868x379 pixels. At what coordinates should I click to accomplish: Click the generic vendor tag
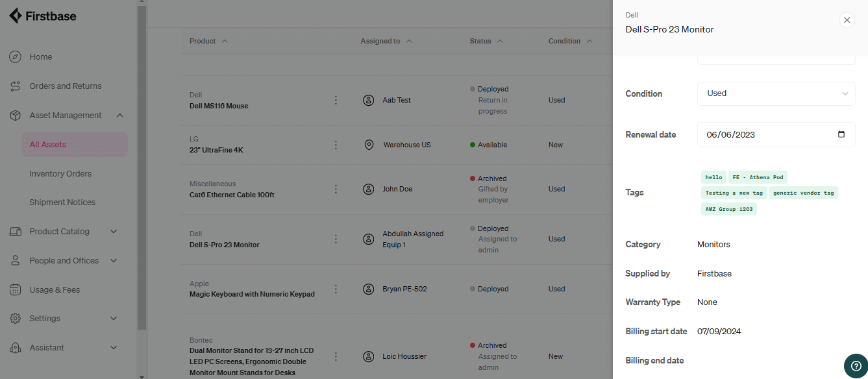(x=804, y=193)
